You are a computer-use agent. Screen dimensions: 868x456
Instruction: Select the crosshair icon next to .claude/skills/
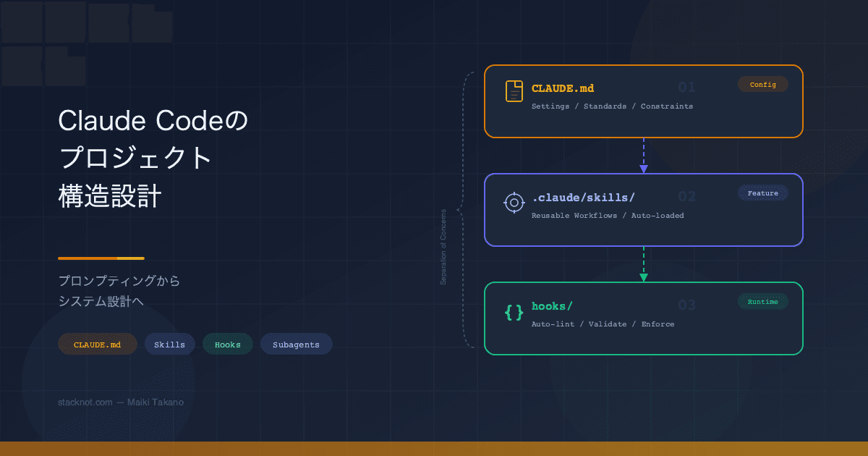(x=514, y=203)
